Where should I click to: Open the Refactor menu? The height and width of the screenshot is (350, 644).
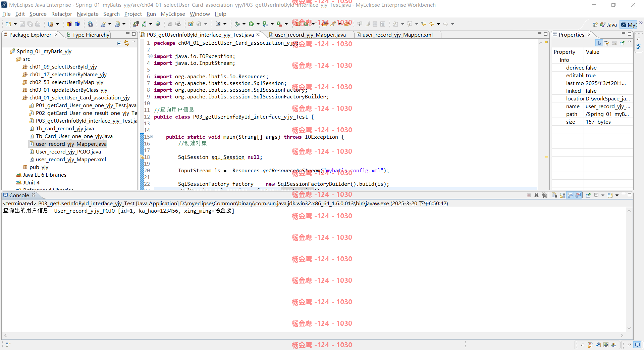click(61, 14)
